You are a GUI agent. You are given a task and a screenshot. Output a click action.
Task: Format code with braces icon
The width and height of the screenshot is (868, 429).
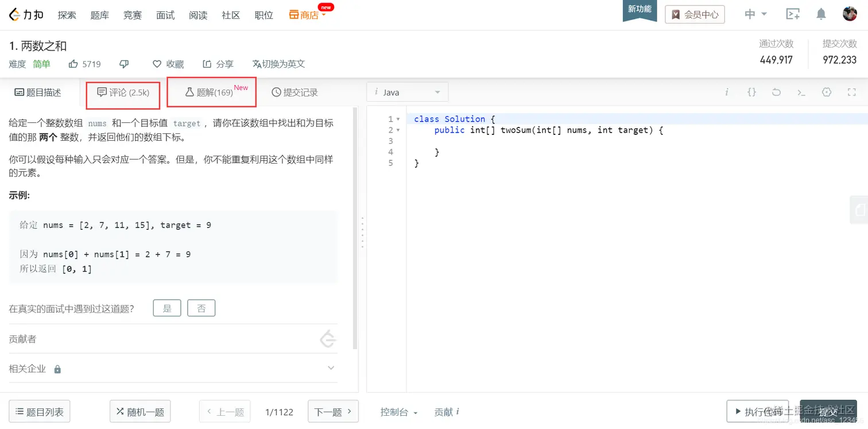[x=751, y=92]
